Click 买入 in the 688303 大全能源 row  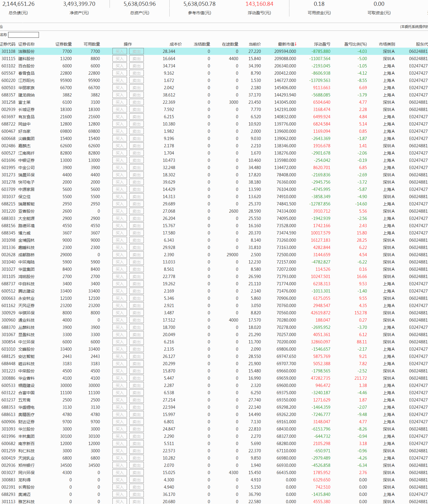pyautogui.click(x=120, y=218)
